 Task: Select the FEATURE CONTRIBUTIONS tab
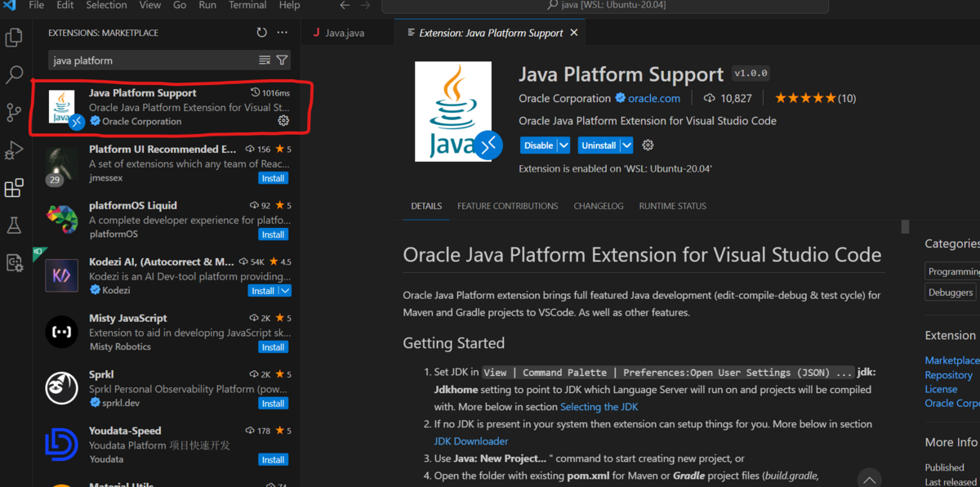point(508,206)
